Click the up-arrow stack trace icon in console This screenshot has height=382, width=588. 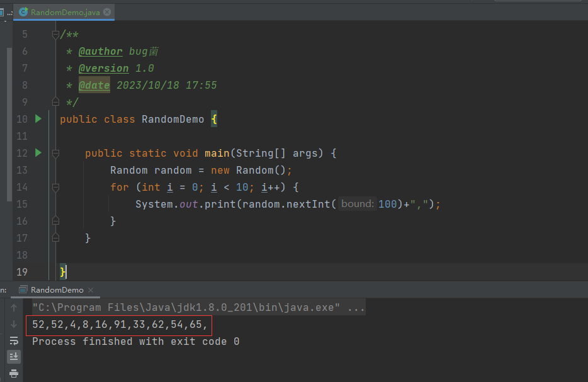[14, 308]
